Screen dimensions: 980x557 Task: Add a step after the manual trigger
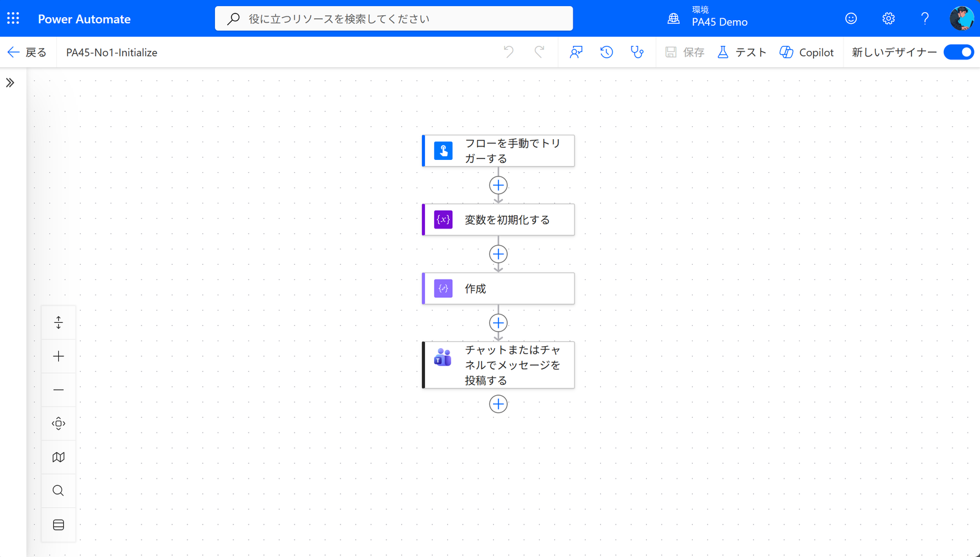pyautogui.click(x=499, y=185)
